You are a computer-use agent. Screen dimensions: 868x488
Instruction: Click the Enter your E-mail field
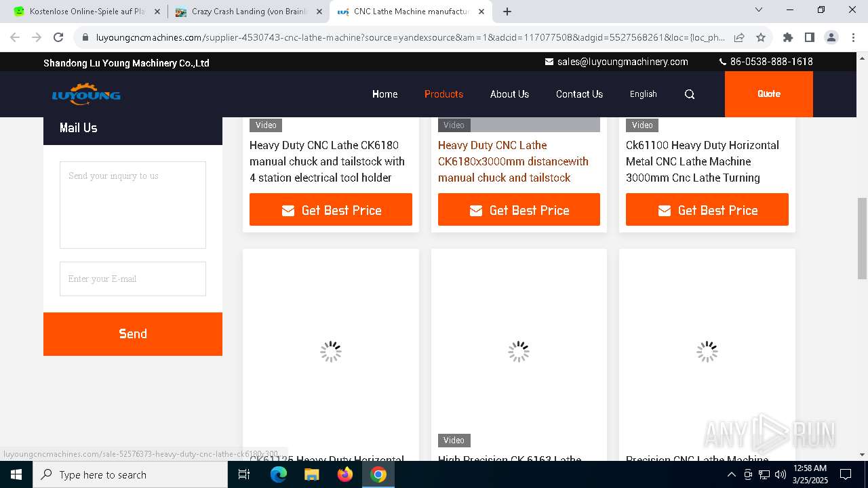pyautogui.click(x=133, y=279)
